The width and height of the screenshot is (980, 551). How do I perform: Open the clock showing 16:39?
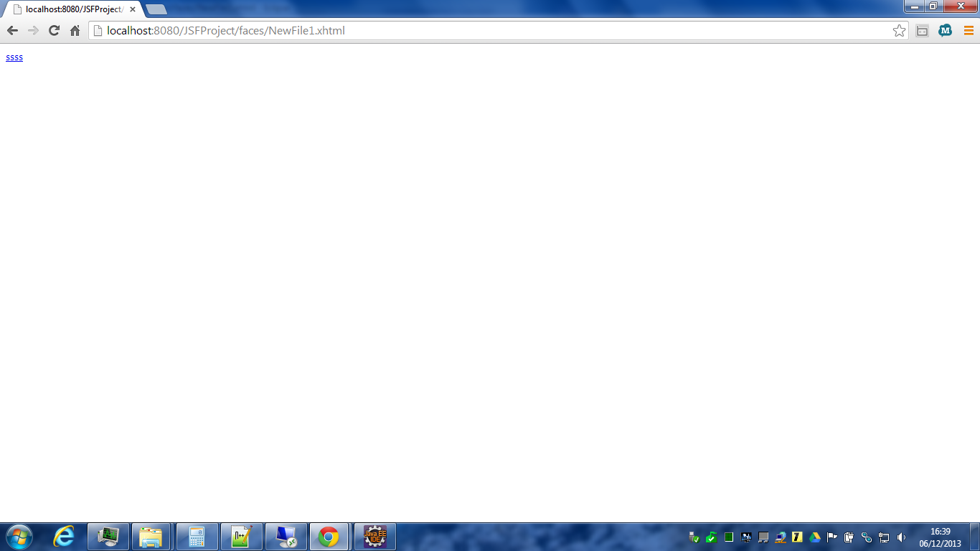[940, 537]
